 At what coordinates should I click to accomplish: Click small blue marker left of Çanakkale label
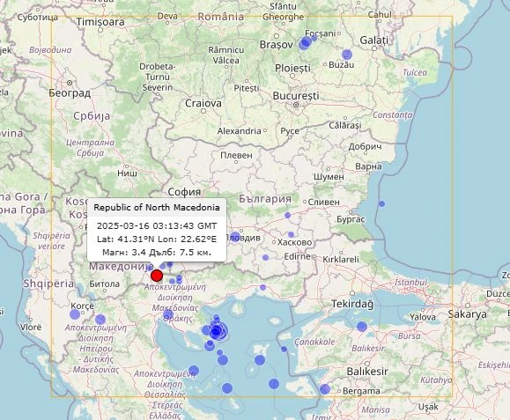point(284,350)
